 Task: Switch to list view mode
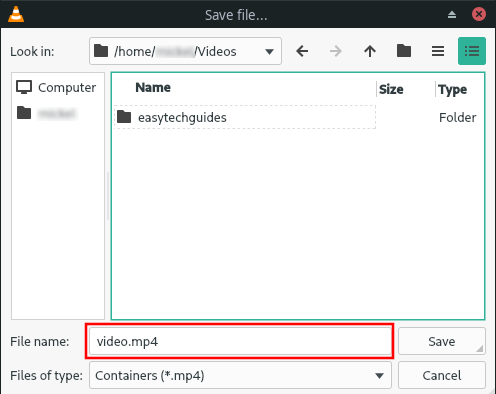tap(438, 51)
